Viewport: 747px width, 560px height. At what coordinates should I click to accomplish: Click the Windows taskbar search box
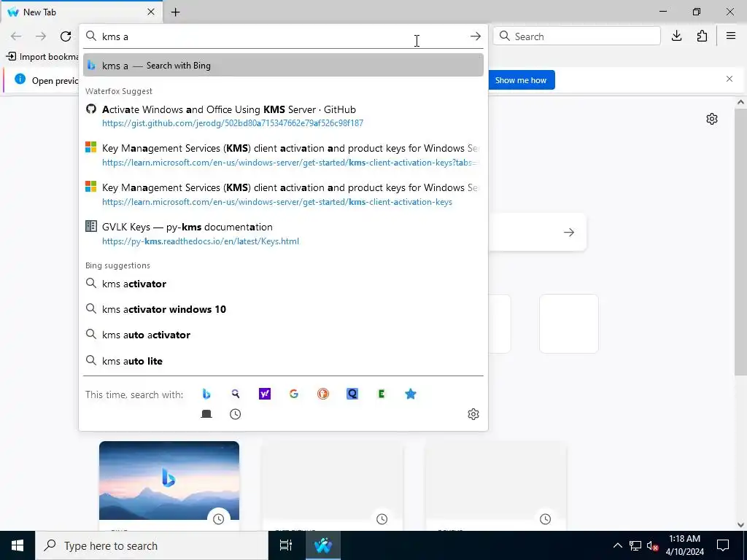click(x=152, y=545)
